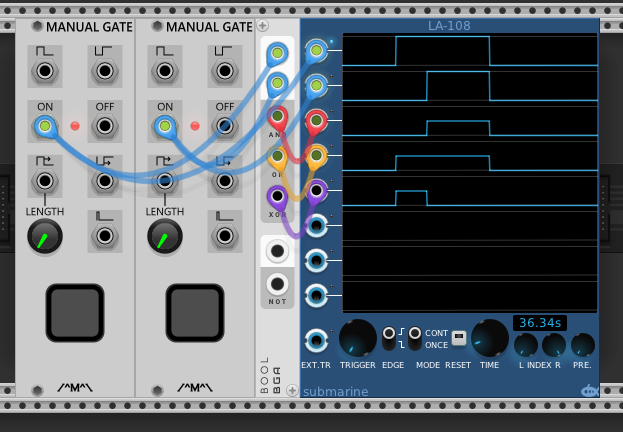
Task: Click the jack beside LENGTH knob, left Manual Gate
Action: 105,236
